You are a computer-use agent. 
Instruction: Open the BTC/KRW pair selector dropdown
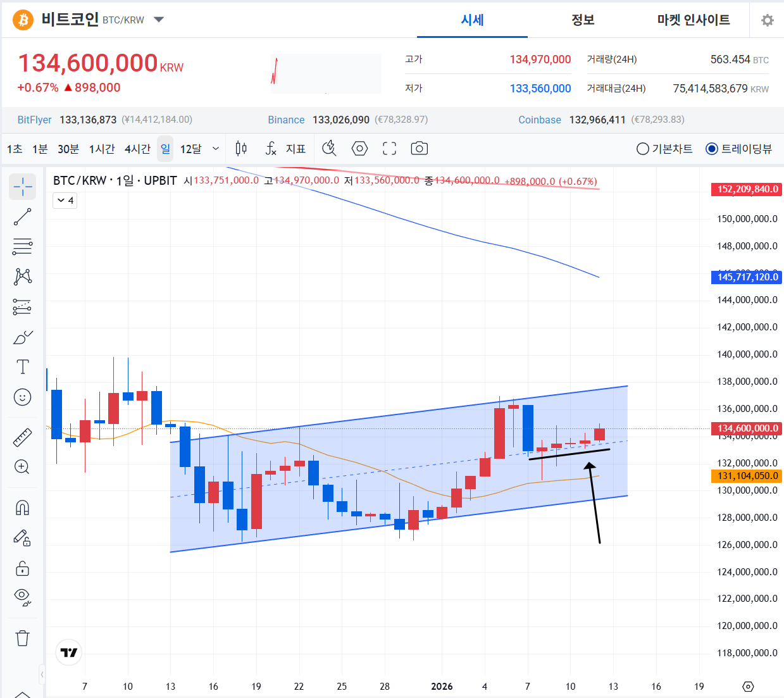coord(158,20)
